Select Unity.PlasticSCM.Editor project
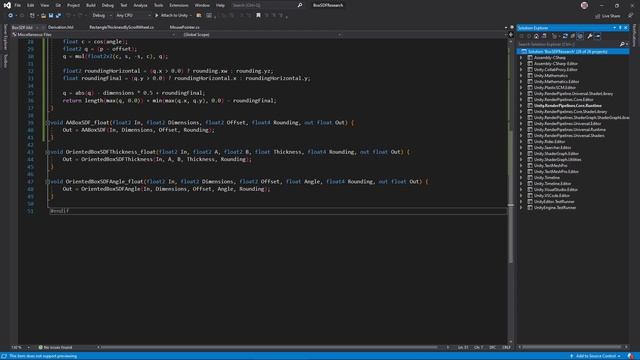This screenshot has width=640, height=360. [555, 87]
